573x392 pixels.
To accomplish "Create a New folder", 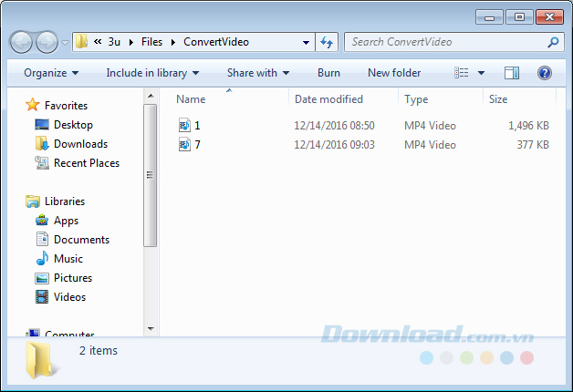I will pyautogui.click(x=394, y=73).
